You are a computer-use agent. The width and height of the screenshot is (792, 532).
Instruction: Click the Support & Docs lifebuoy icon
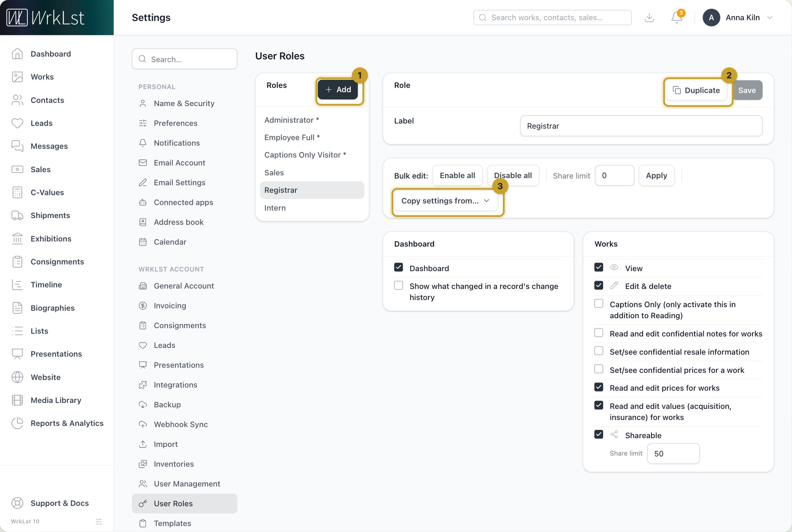pos(17,503)
